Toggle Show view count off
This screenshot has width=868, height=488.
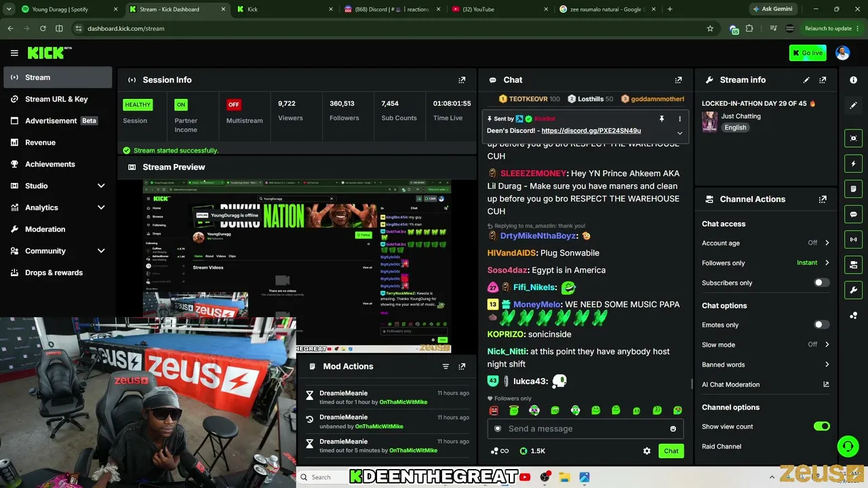821,426
